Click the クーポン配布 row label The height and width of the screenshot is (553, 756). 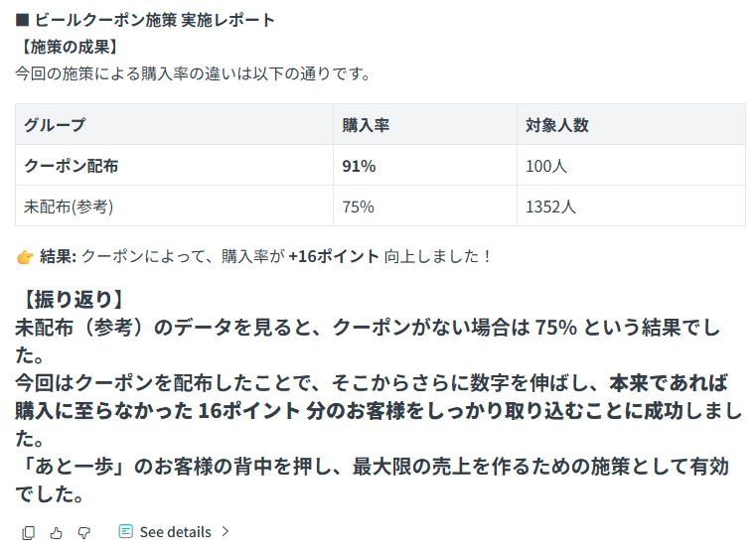[72, 166]
